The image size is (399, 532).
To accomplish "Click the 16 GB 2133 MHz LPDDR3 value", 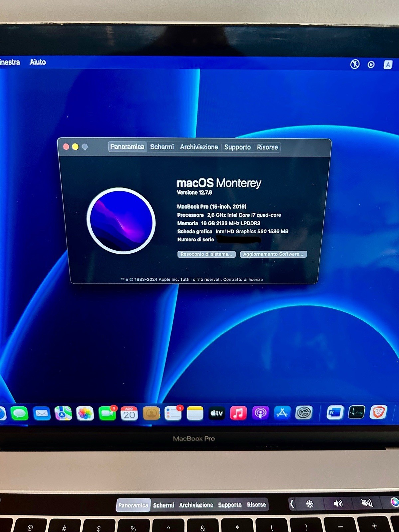I will (230, 223).
